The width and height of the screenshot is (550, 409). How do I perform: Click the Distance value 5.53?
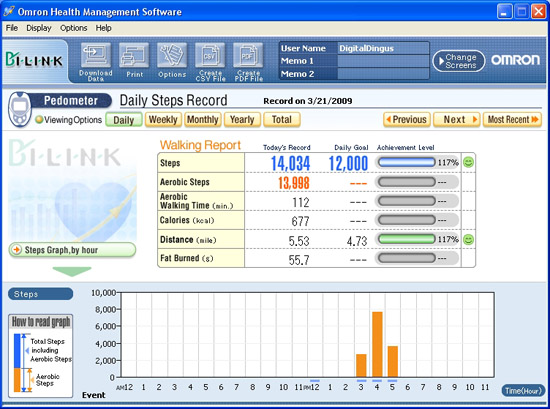[299, 241]
